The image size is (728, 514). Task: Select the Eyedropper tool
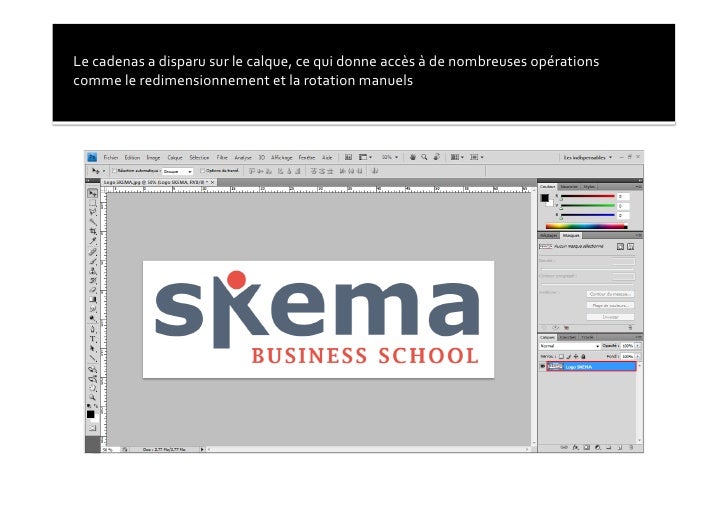(93, 241)
